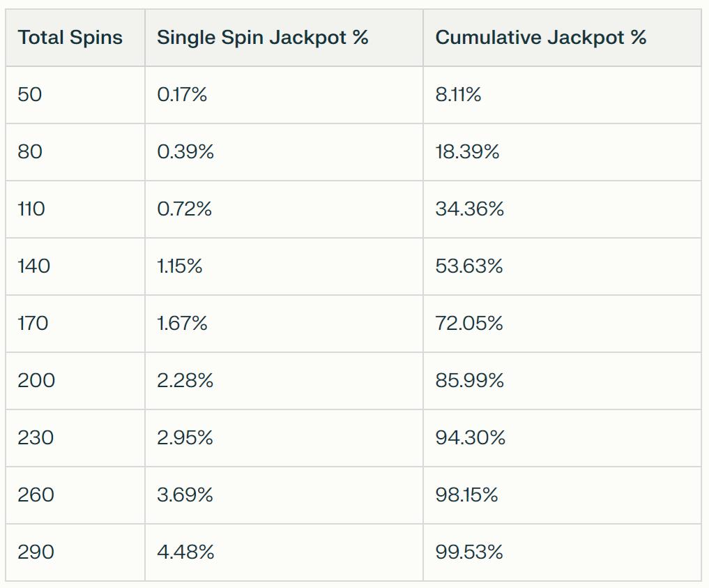Select the 3.69% single spin value
The image size is (709, 588).
185,495
